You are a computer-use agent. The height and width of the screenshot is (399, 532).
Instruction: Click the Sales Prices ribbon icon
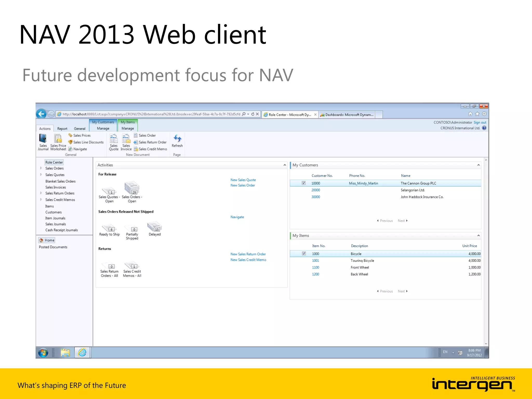coord(79,135)
